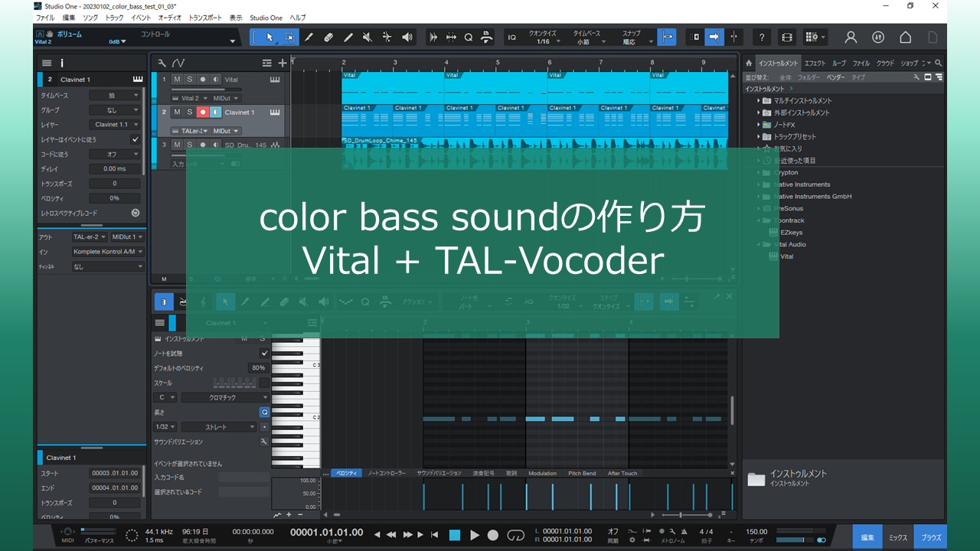This screenshot has width=980, height=551.
Task: Click the tempo value 150.00
Action: coord(756,531)
